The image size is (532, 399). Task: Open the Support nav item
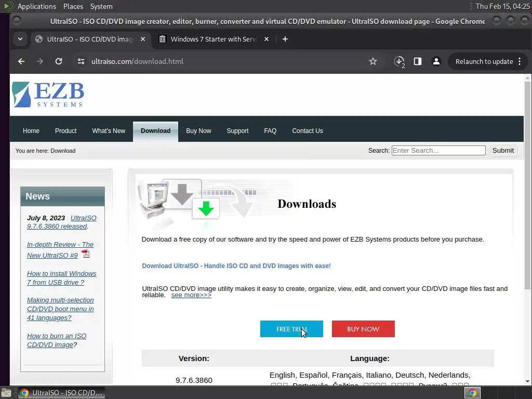coord(237,130)
